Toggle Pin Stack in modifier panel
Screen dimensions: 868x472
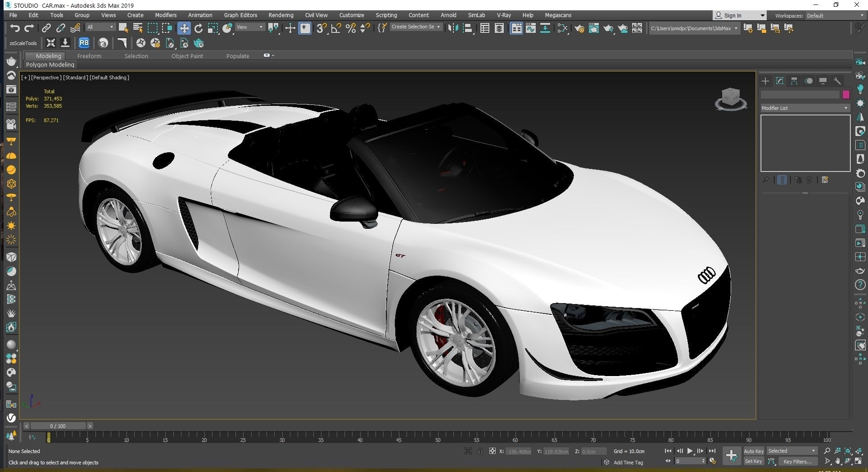[x=766, y=180]
